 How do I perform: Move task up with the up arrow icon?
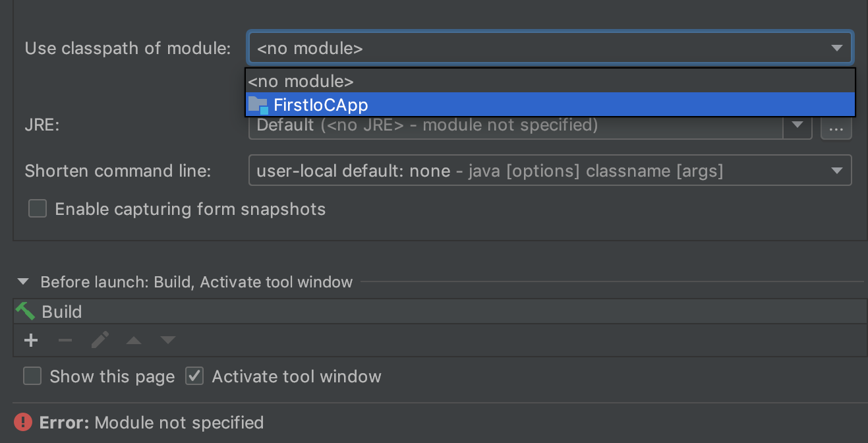coord(134,341)
